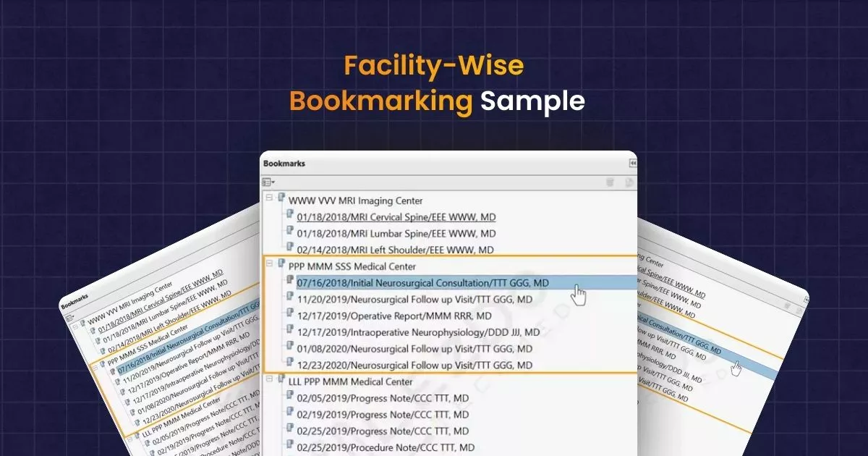Click the bookmark icon next to LLL PPP MMM Medical Center
868x456 pixels.
tap(281, 381)
